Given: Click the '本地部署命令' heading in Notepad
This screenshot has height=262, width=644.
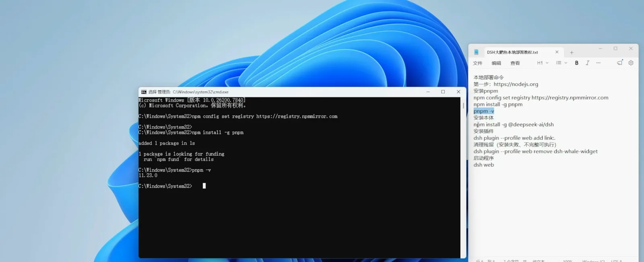Looking at the screenshot, I should pyautogui.click(x=489, y=77).
